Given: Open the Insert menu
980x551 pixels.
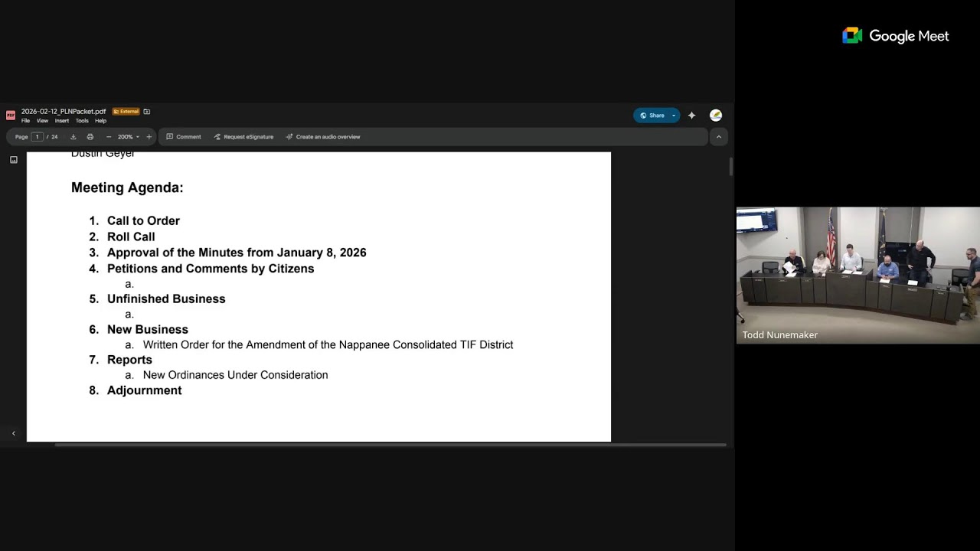Looking at the screenshot, I should [x=62, y=121].
